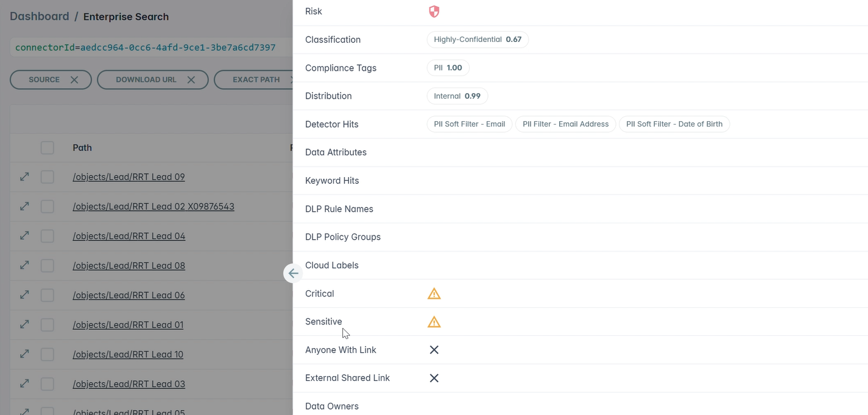Click the Compliance Tags field label
This screenshot has height=415, width=868.
click(340, 68)
